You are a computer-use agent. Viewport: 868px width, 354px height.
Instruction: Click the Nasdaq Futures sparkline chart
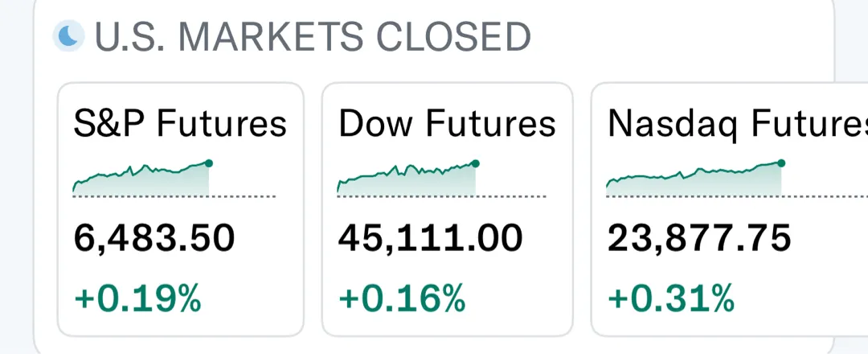click(694, 180)
